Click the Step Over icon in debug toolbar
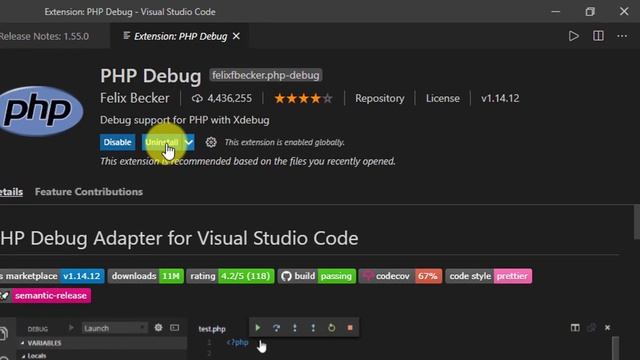Screen dimensions: 640x360 click(276, 328)
